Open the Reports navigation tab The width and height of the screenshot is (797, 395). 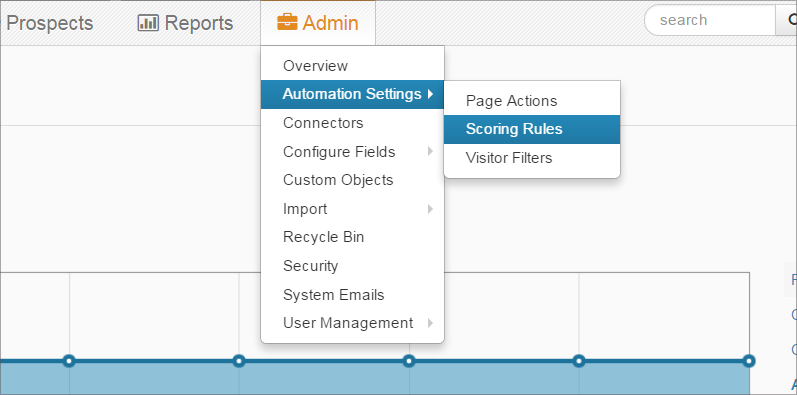[x=185, y=23]
